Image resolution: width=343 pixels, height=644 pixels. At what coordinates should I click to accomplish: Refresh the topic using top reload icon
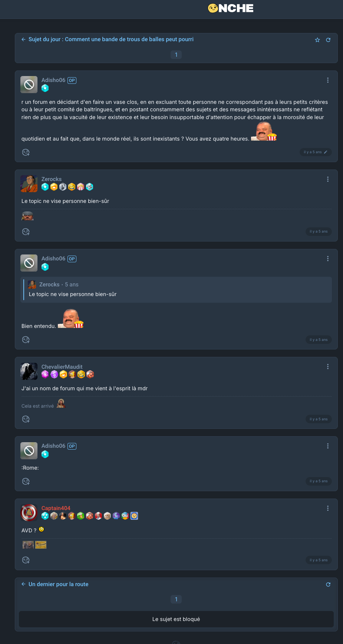click(328, 40)
